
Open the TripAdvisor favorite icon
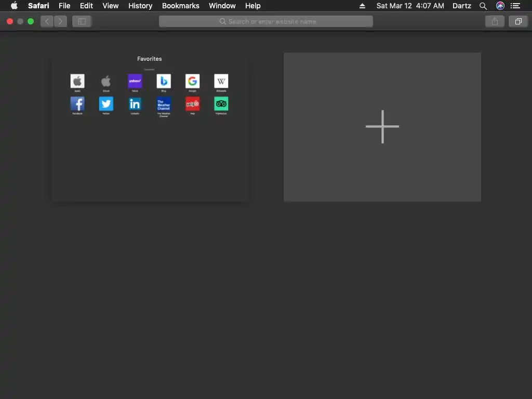[221, 104]
